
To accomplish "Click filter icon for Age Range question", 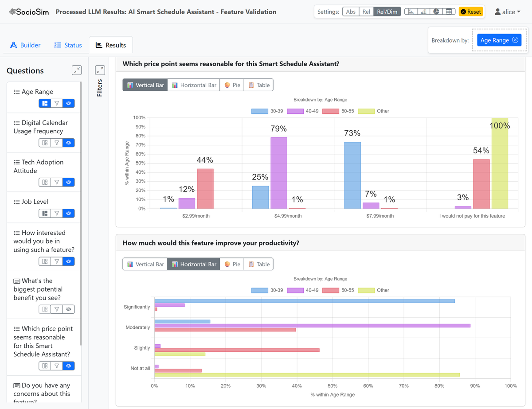I will point(57,103).
